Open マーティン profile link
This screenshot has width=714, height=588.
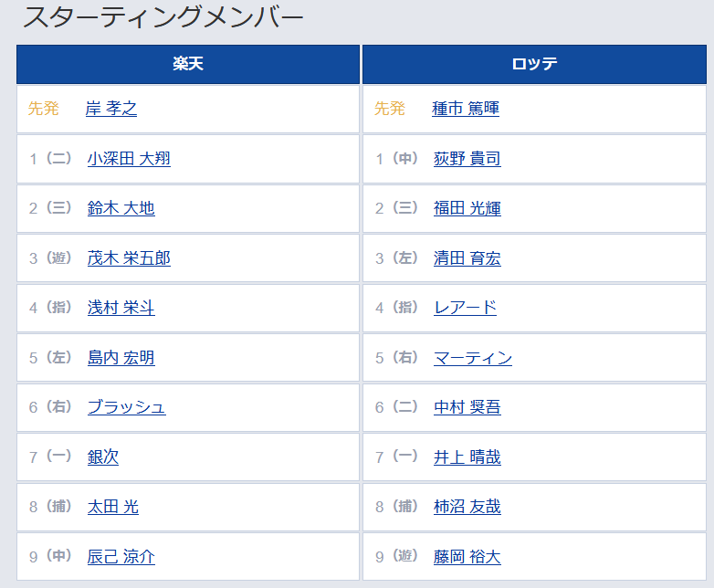pos(472,358)
